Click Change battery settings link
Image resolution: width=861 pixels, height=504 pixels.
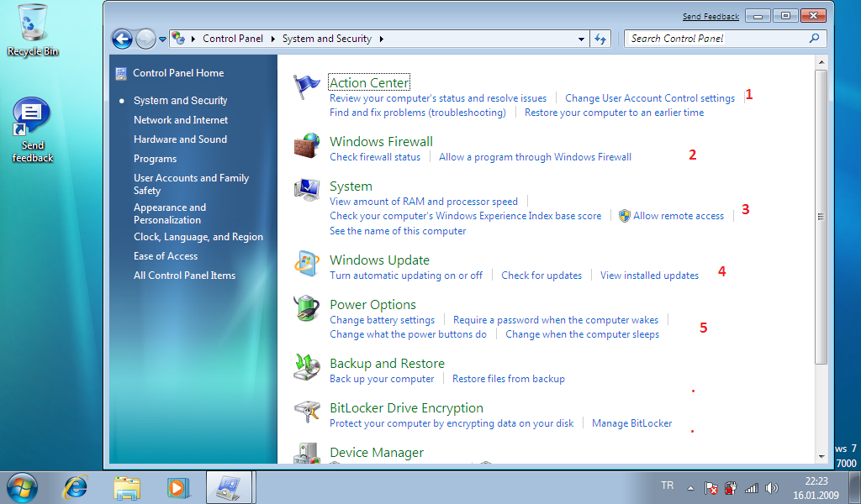(383, 320)
